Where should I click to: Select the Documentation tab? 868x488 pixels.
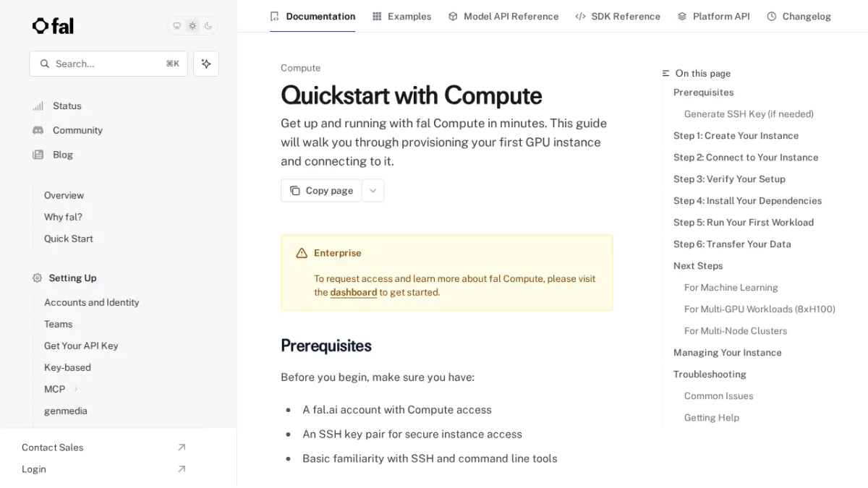click(x=312, y=16)
